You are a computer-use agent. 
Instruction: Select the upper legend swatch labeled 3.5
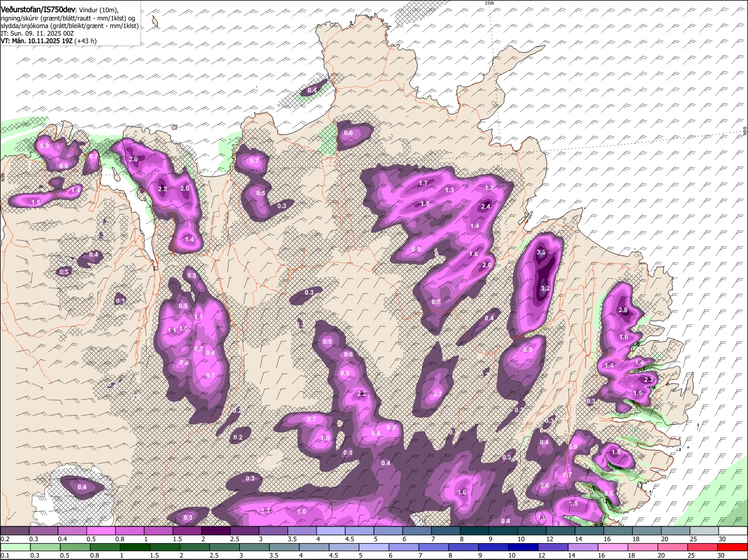302,531
